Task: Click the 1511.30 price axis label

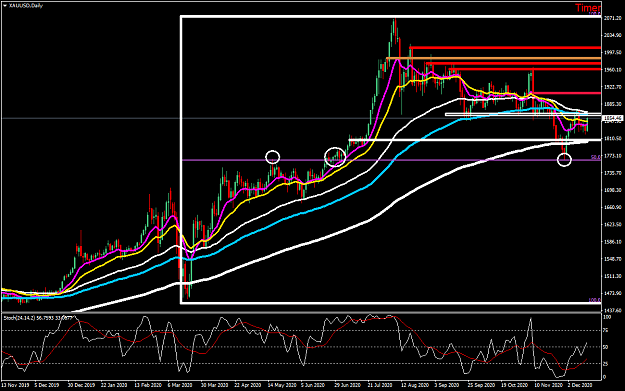Action: pos(613,276)
